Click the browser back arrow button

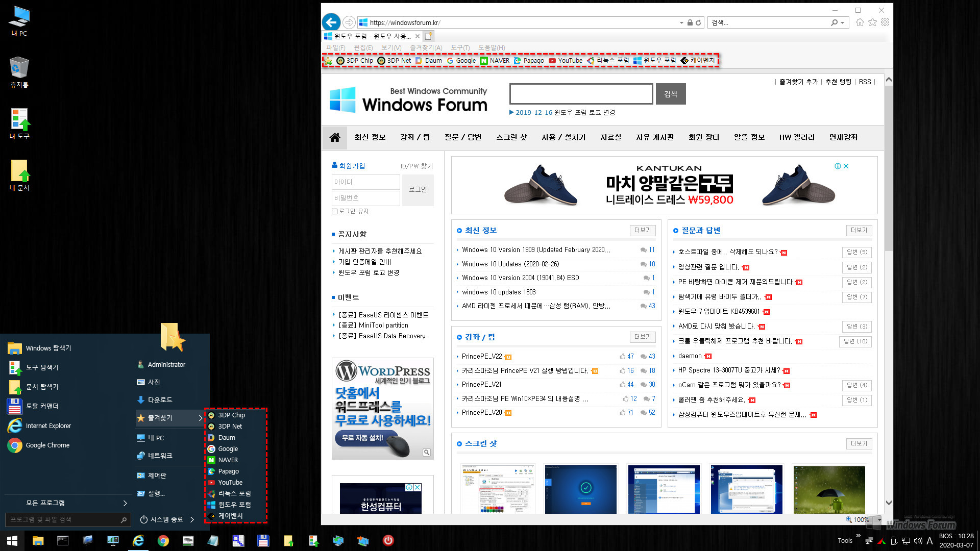(331, 22)
